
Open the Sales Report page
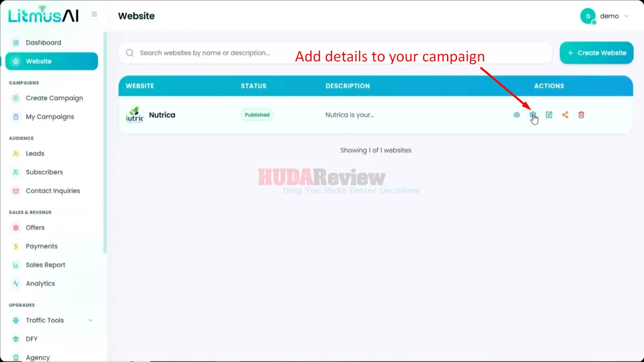[x=52, y=265]
